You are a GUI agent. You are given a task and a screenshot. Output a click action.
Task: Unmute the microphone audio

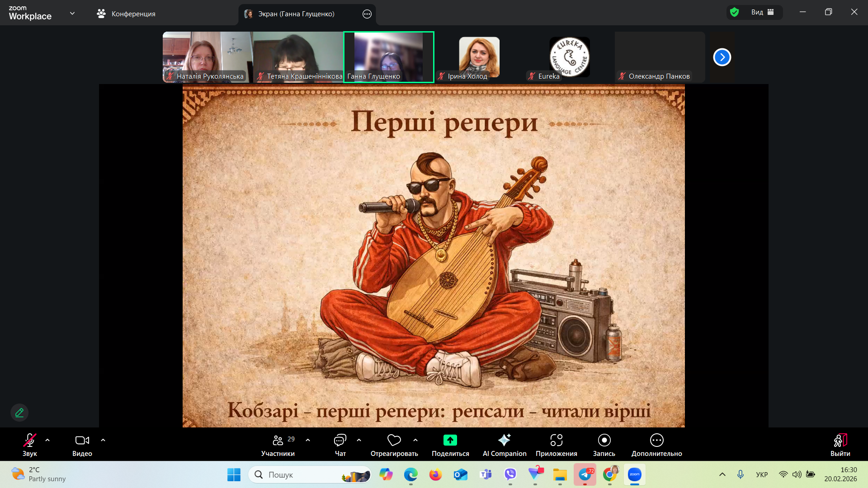[30, 445]
